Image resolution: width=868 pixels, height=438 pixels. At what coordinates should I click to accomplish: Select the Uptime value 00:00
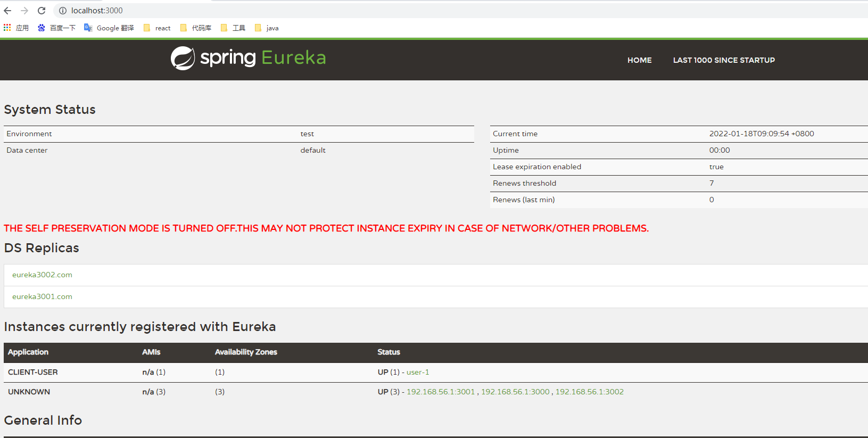[720, 150]
